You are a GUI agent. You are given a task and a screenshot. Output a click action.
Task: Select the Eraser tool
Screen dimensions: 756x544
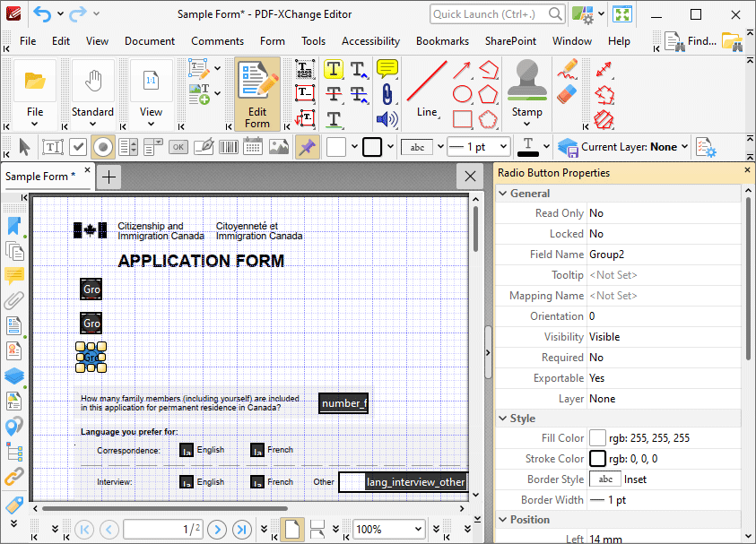pos(568,94)
